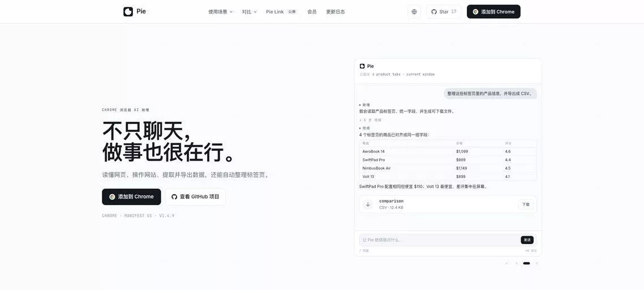
Task: Expand the 使用场景 dropdown menu
Action: point(221,11)
